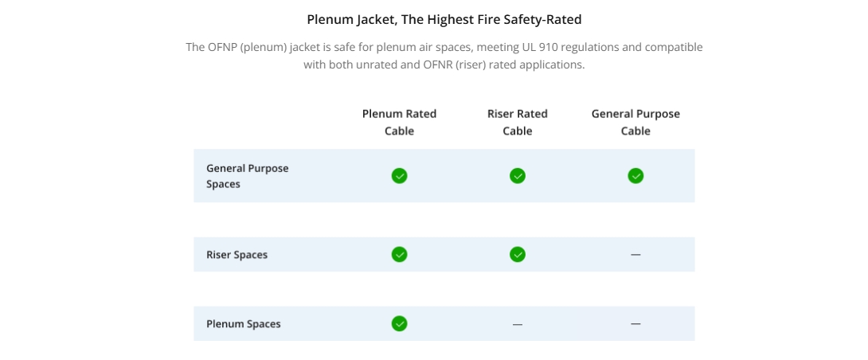The image size is (868, 360).
Task: Select the Plenum Rated check in Riser Spaces row
Action: [x=399, y=255]
